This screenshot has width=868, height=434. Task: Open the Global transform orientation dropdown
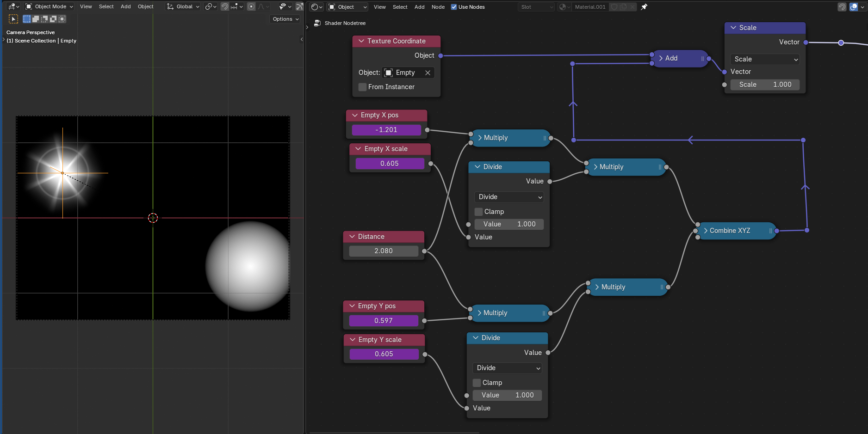click(x=184, y=6)
